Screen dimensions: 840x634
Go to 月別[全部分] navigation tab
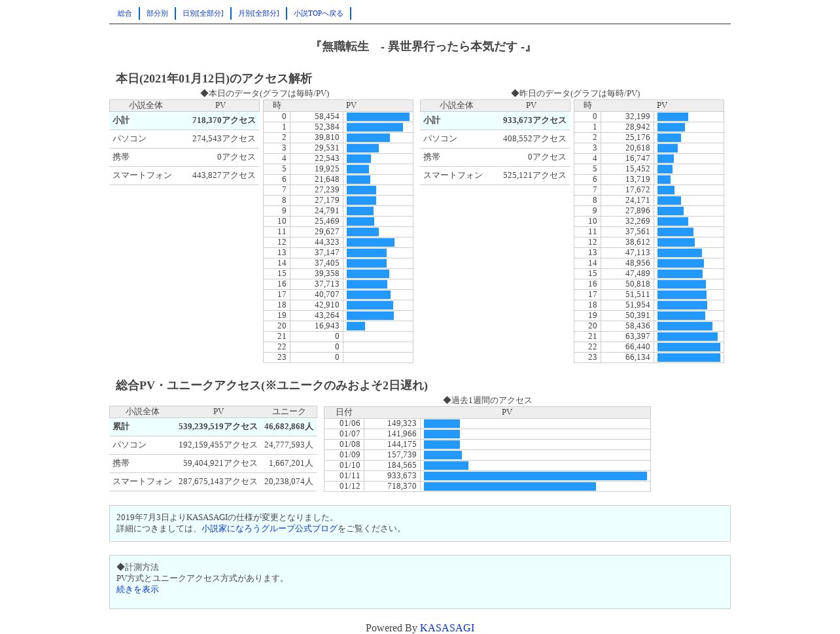[x=258, y=13]
